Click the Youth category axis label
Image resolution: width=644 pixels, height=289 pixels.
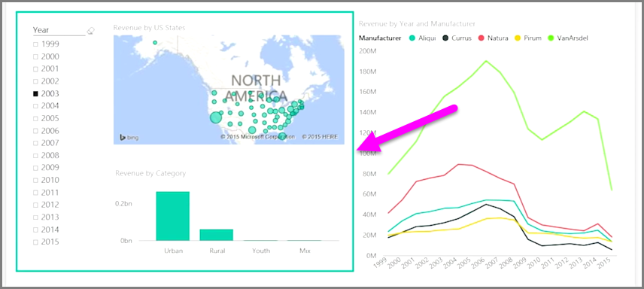[261, 251]
